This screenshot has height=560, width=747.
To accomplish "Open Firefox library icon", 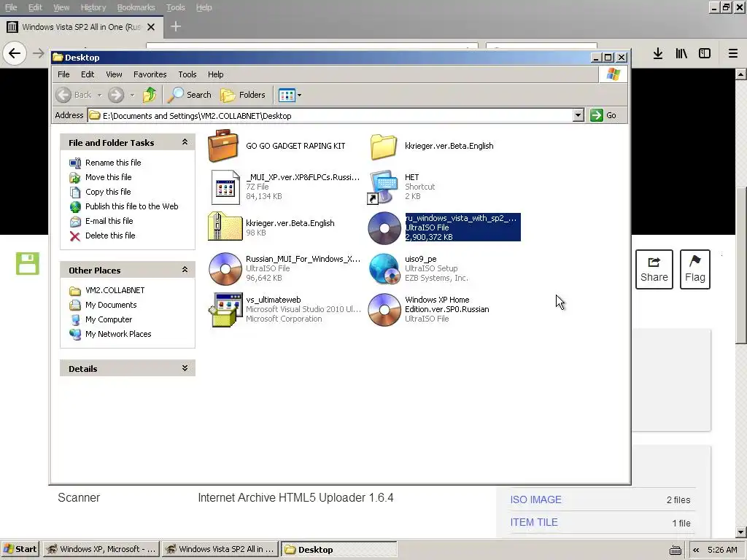I will click(x=681, y=53).
